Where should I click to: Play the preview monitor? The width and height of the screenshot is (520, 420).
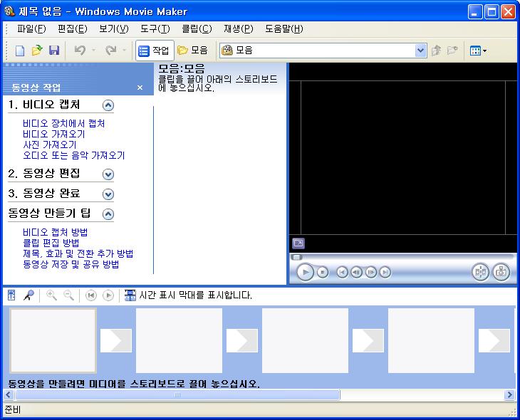pos(305,273)
